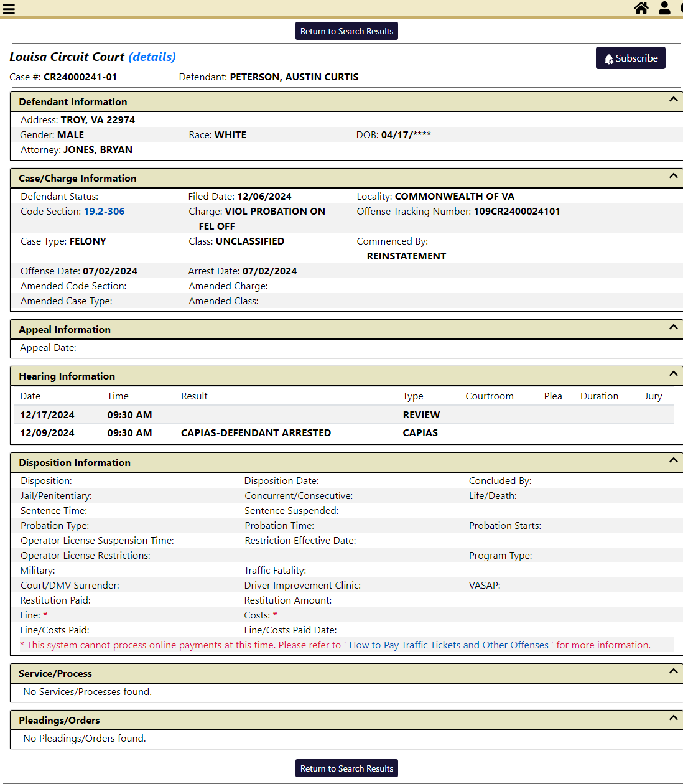683x784 pixels.
Task: Click the Plea column header
Action: tap(553, 396)
